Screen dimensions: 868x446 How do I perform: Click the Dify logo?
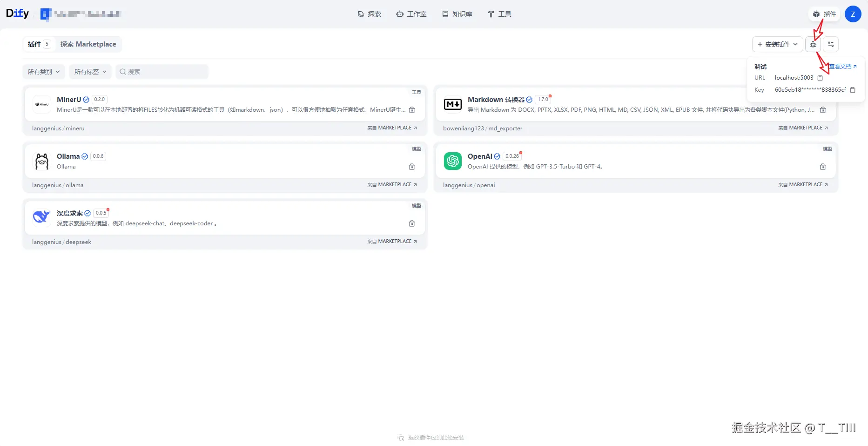(17, 14)
